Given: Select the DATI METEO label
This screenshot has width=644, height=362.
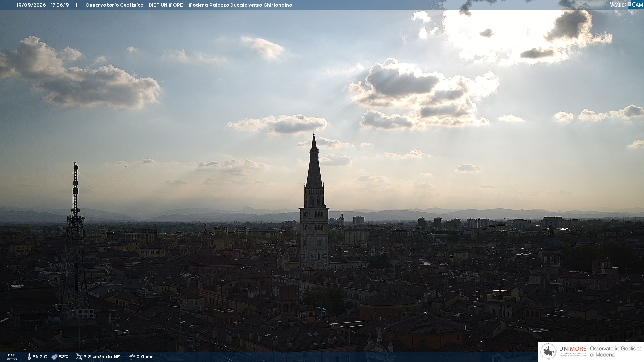Looking at the screenshot, I should (x=12, y=357).
